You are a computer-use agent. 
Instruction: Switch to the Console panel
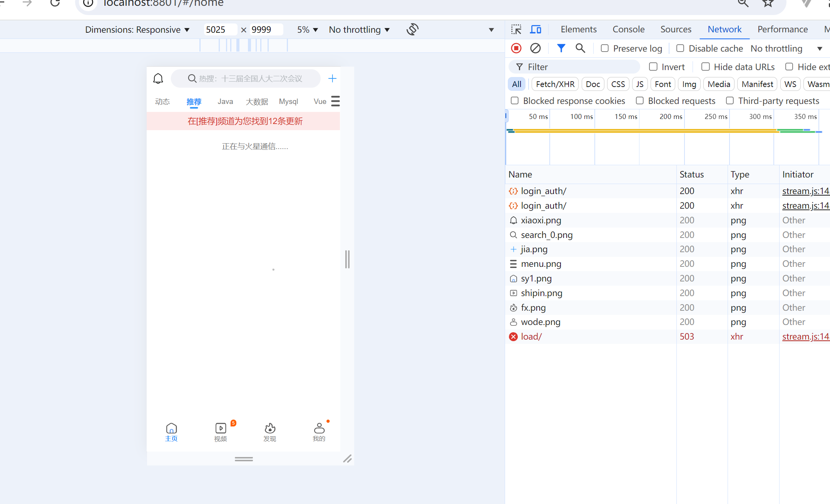tap(628, 29)
